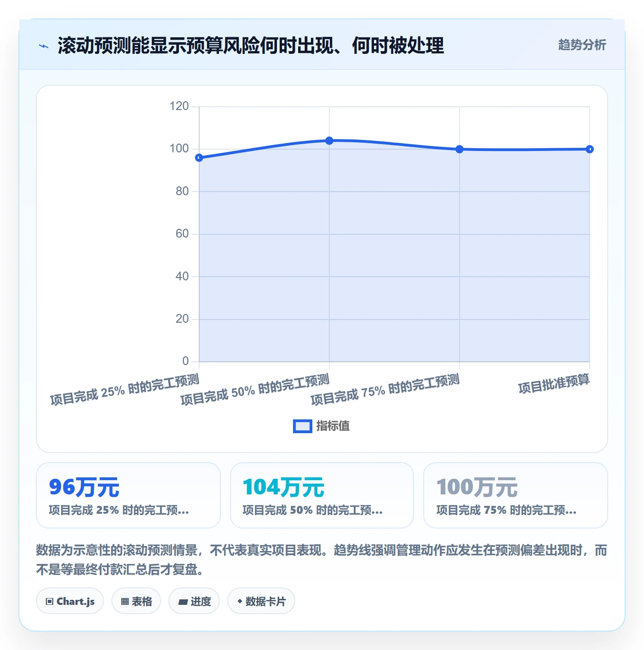This screenshot has height=650, width=644.
Task: Open the 104万元 data card
Action: pyautogui.click(x=322, y=495)
